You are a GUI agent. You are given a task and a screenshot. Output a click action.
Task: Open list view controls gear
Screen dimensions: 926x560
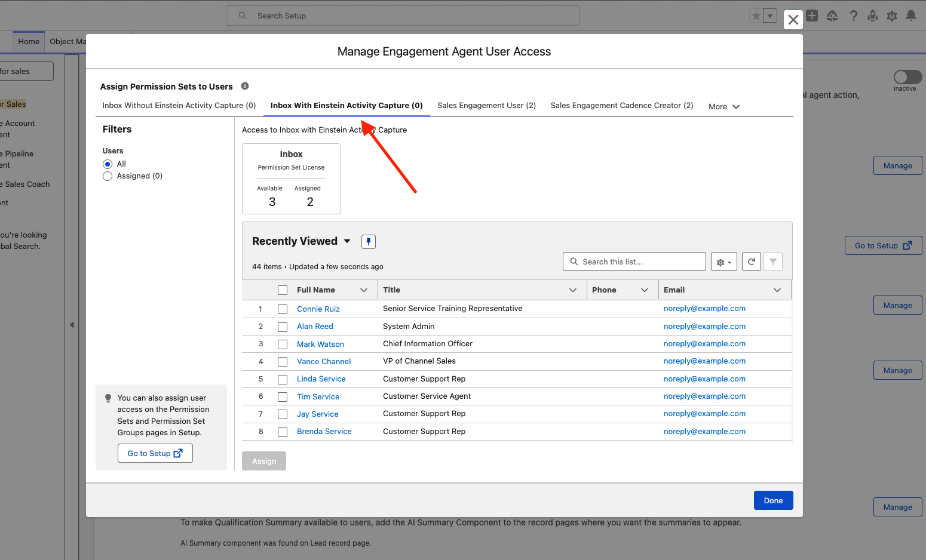tap(723, 262)
